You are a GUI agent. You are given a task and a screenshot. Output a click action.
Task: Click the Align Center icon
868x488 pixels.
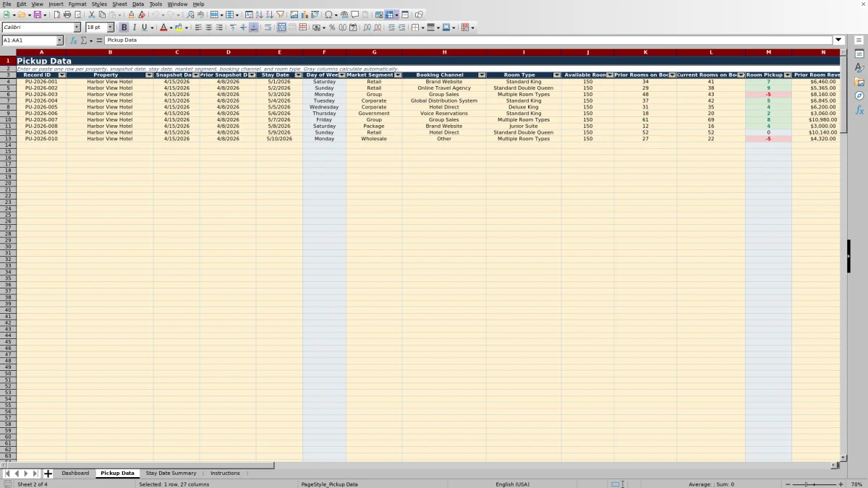[x=208, y=27]
